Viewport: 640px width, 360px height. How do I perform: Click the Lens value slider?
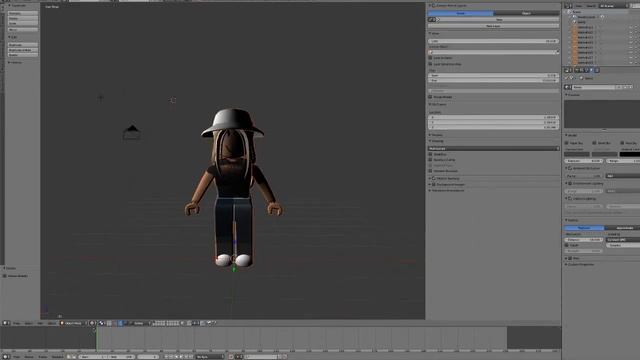coord(493,41)
